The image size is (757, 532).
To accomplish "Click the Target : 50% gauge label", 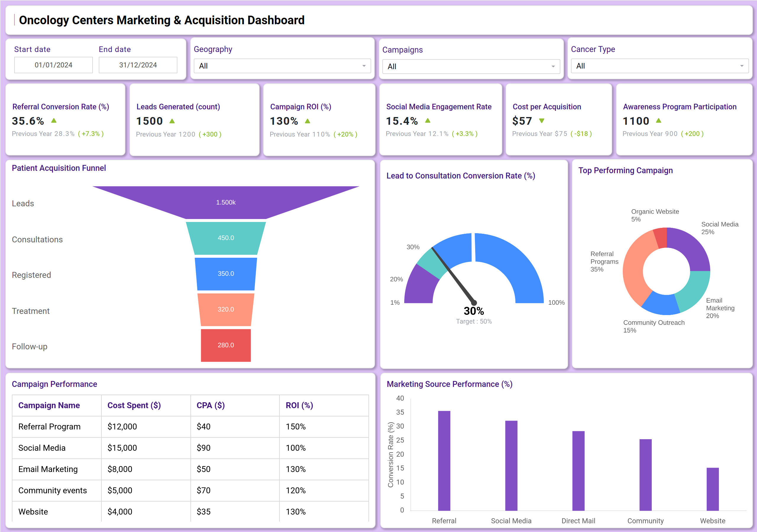I will click(x=474, y=321).
